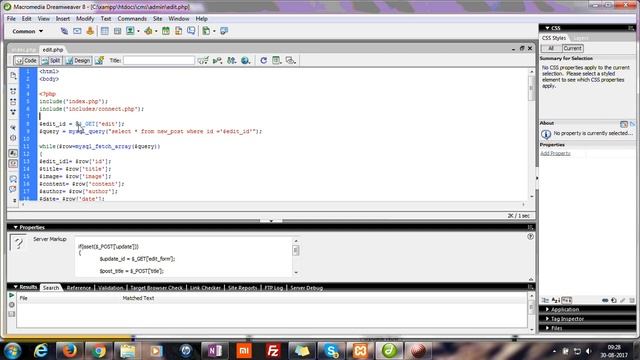This screenshot has width=640, height=360.
Task: Click Preview in Browser globe icon
Action: 245,60
